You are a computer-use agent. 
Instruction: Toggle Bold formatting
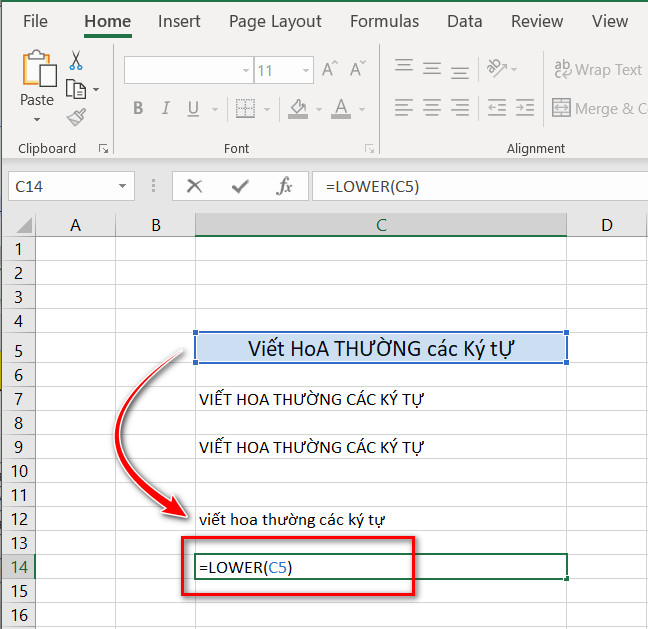[x=138, y=109]
